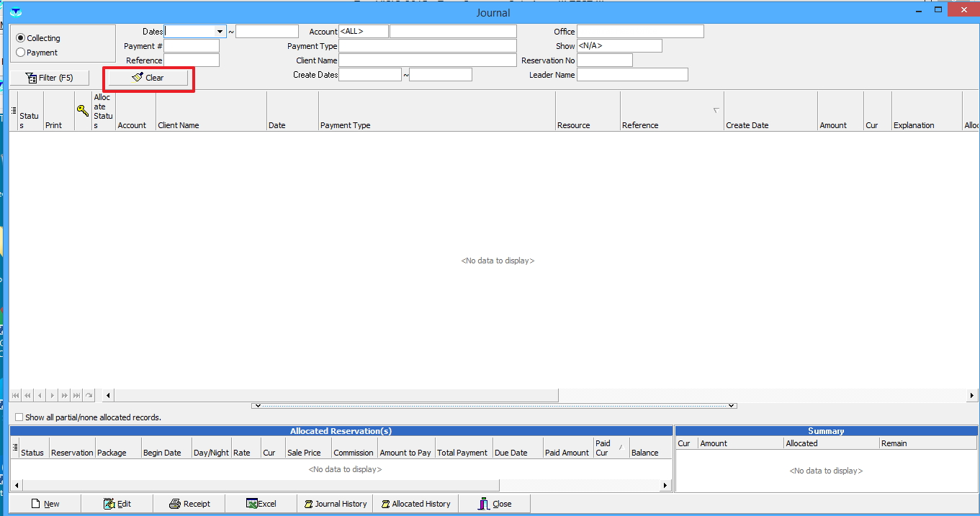Open Allocated History
Image resolution: width=980 pixels, height=516 pixels.
coord(415,504)
